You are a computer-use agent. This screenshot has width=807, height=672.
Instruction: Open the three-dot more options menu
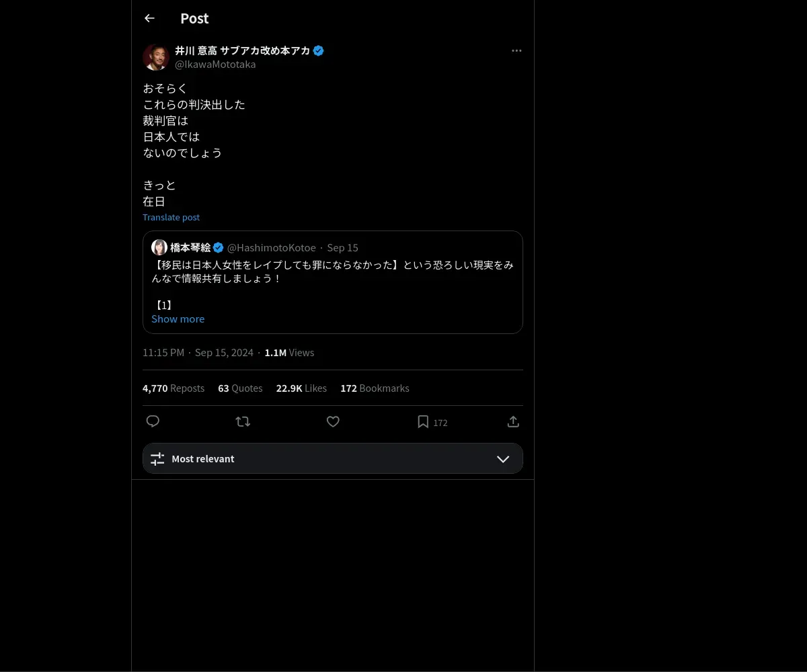[x=516, y=50]
